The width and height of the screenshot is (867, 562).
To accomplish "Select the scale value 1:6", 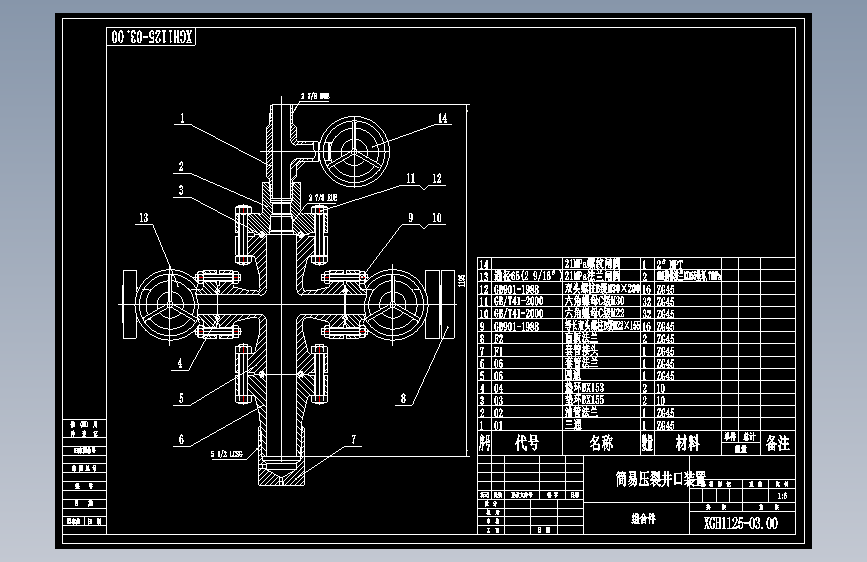I will pyautogui.click(x=782, y=496).
